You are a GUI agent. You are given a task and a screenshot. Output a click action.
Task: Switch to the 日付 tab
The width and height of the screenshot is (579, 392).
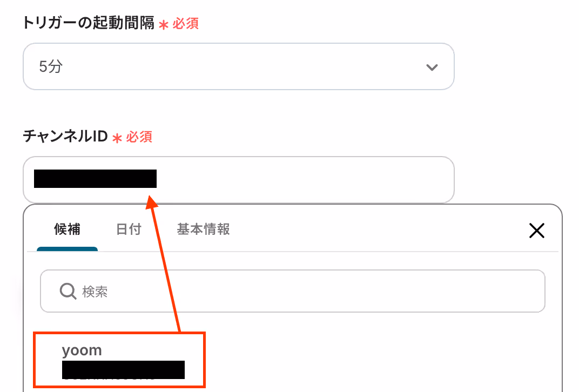click(x=129, y=229)
